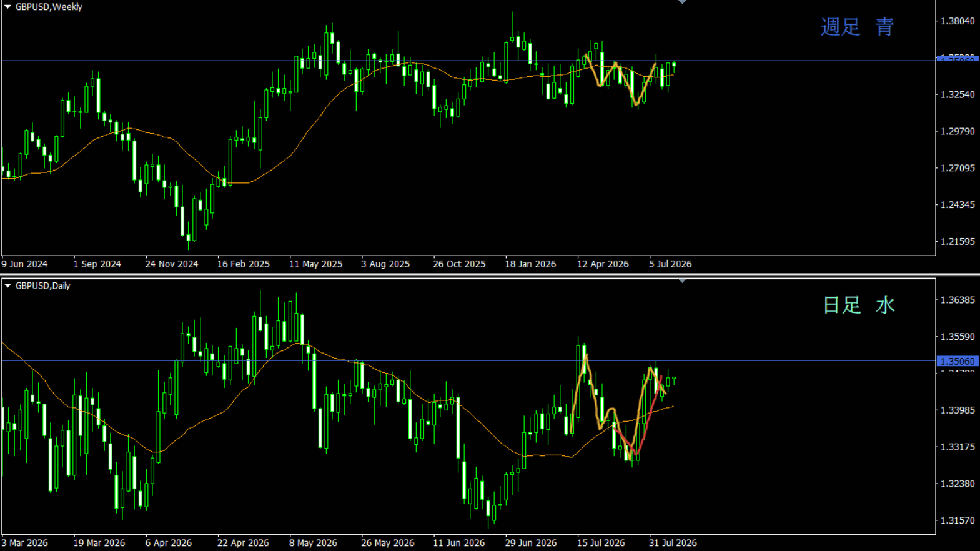The height and width of the screenshot is (551, 980).
Task: Click the GBPUSD,Daily chart title
Action: [x=43, y=285]
